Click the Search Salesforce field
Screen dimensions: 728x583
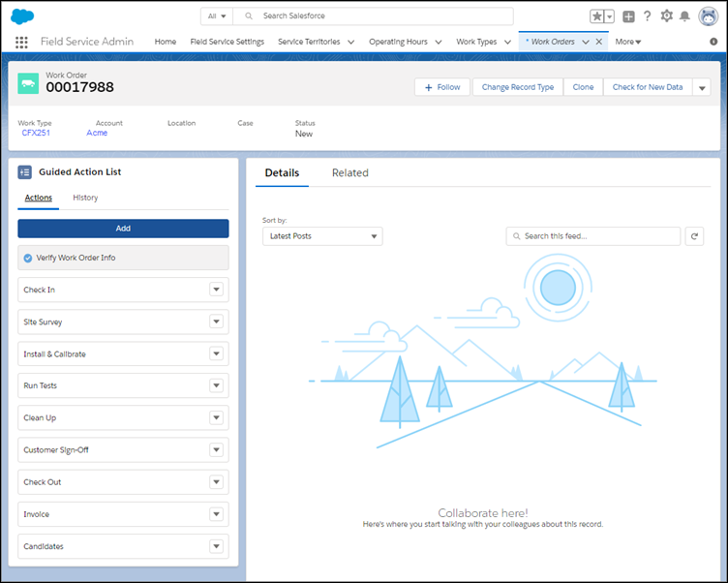click(374, 15)
